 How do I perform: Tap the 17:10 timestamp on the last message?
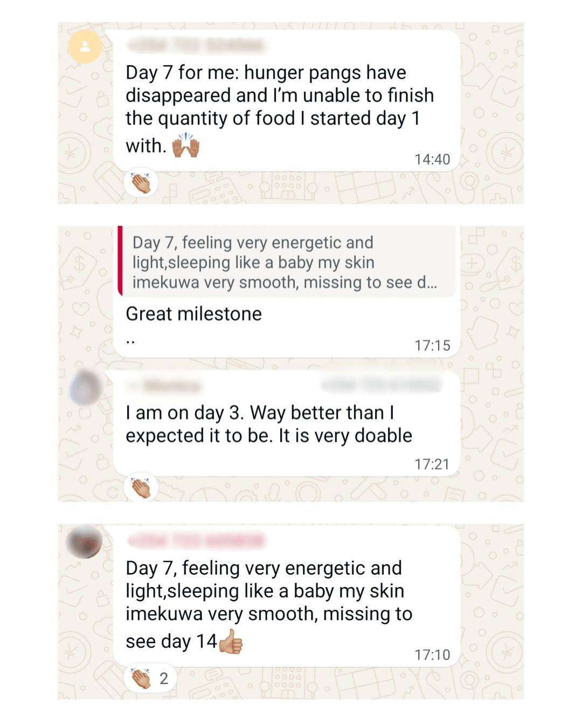[x=432, y=655]
